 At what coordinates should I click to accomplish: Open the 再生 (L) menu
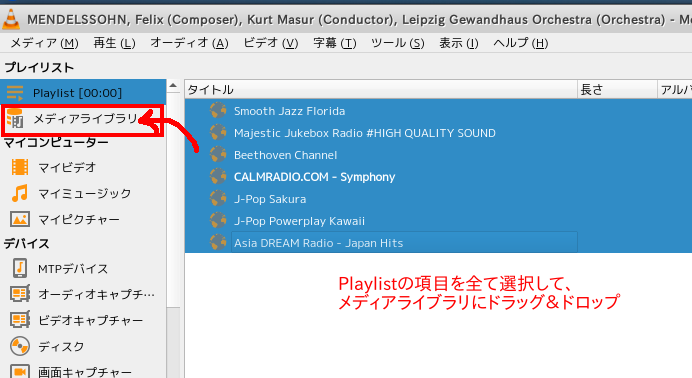tap(114, 43)
